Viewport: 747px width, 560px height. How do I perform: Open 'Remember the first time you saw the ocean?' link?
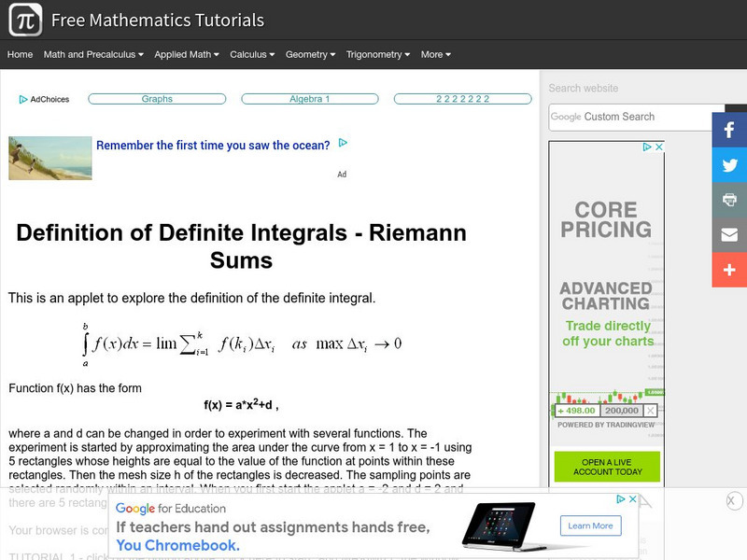(x=213, y=146)
